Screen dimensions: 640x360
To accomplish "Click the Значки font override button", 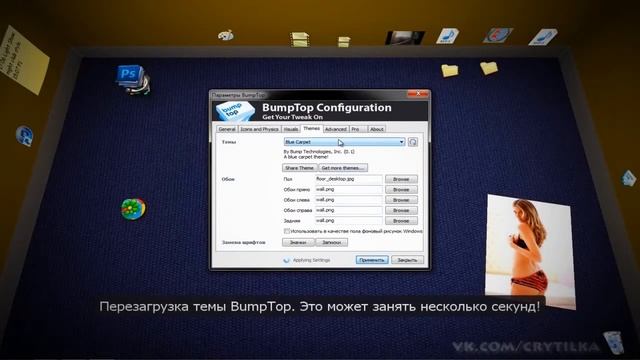I will point(298,242).
